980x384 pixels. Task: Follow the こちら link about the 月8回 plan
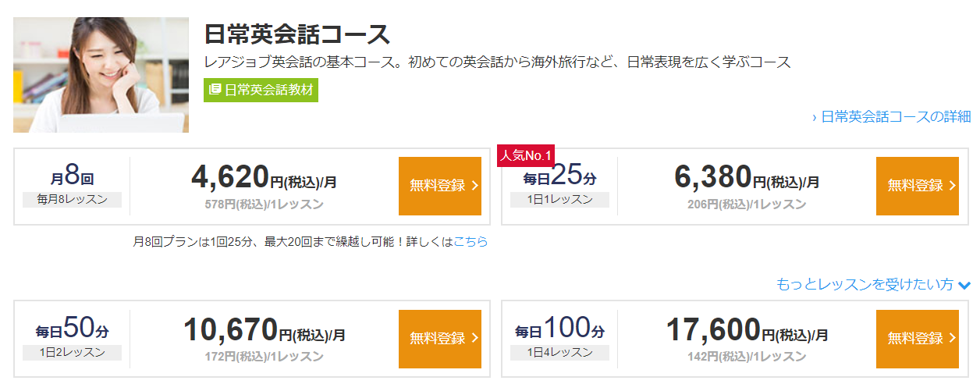tap(470, 242)
